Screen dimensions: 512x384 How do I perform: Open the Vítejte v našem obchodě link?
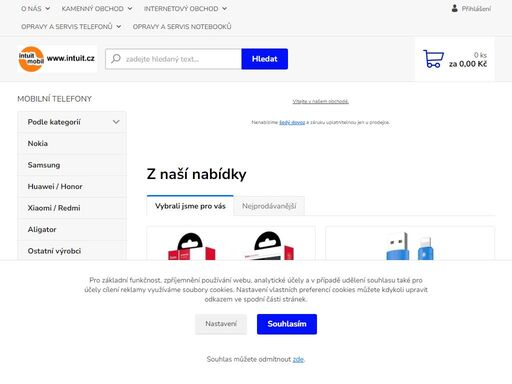(321, 101)
